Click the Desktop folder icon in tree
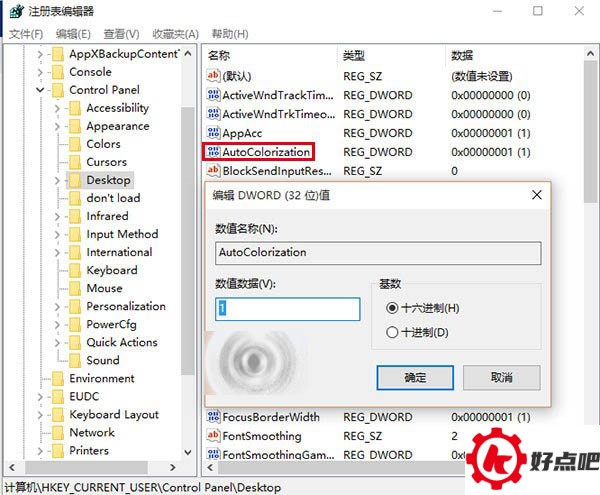The width and height of the screenshot is (600, 495). tap(75, 180)
